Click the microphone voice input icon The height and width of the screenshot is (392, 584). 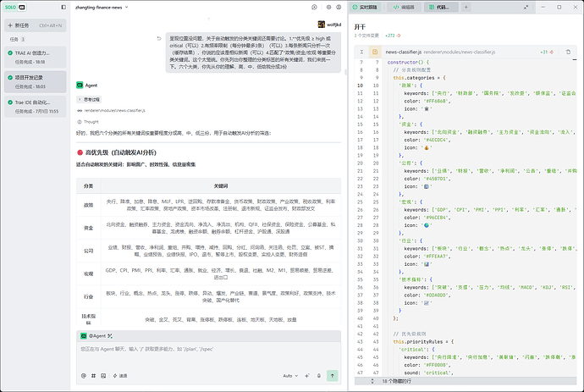click(319, 376)
